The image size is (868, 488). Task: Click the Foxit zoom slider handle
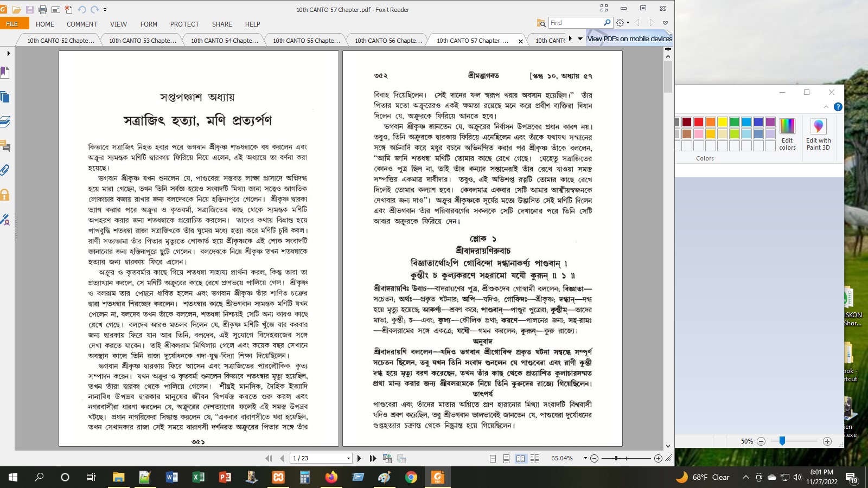coord(616,458)
